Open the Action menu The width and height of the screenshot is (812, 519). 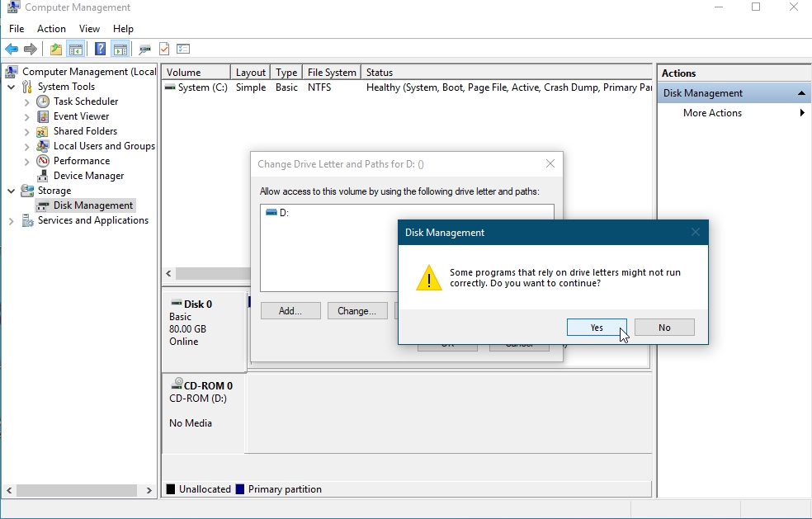pos(51,29)
